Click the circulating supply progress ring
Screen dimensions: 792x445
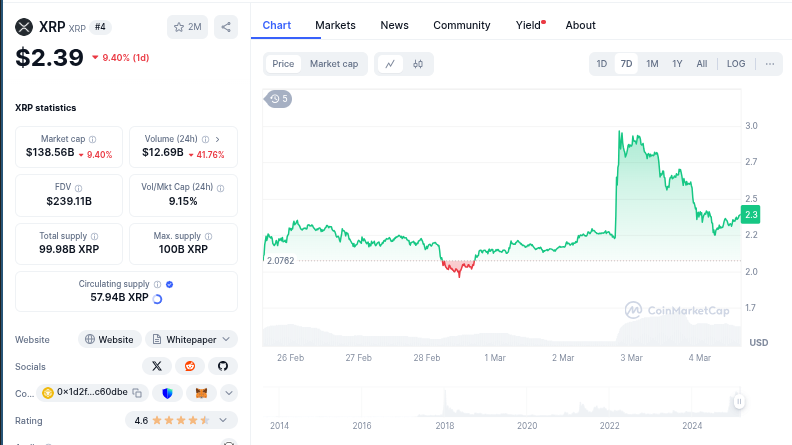click(158, 299)
